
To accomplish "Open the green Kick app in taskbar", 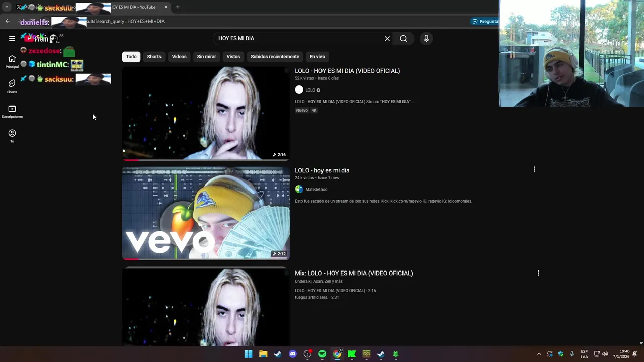I will tap(352, 354).
